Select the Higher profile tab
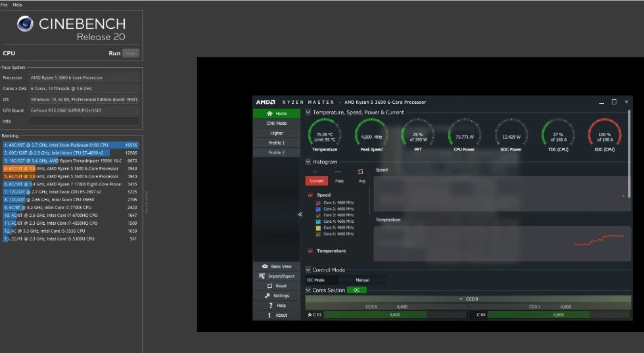The width and height of the screenshot is (644, 353). point(277,133)
